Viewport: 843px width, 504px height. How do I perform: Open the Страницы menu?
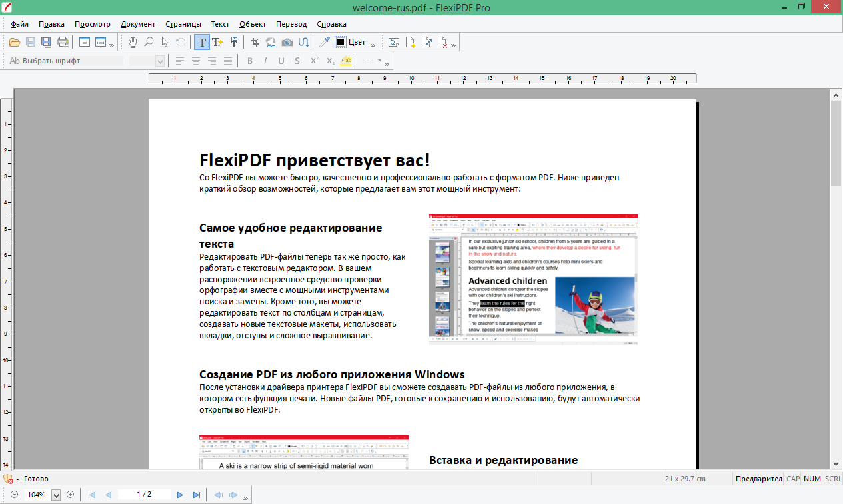[x=183, y=24]
